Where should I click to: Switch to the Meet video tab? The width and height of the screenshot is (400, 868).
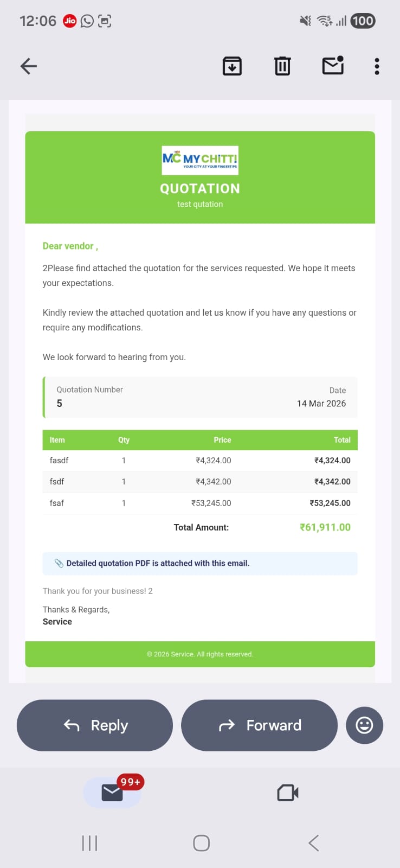pyautogui.click(x=288, y=793)
